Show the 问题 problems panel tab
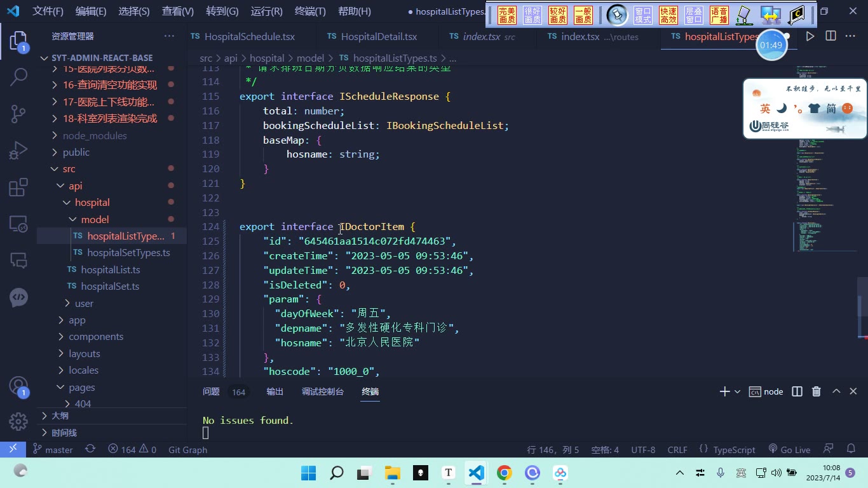This screenshot has width=868, height=488. (211, 391)
